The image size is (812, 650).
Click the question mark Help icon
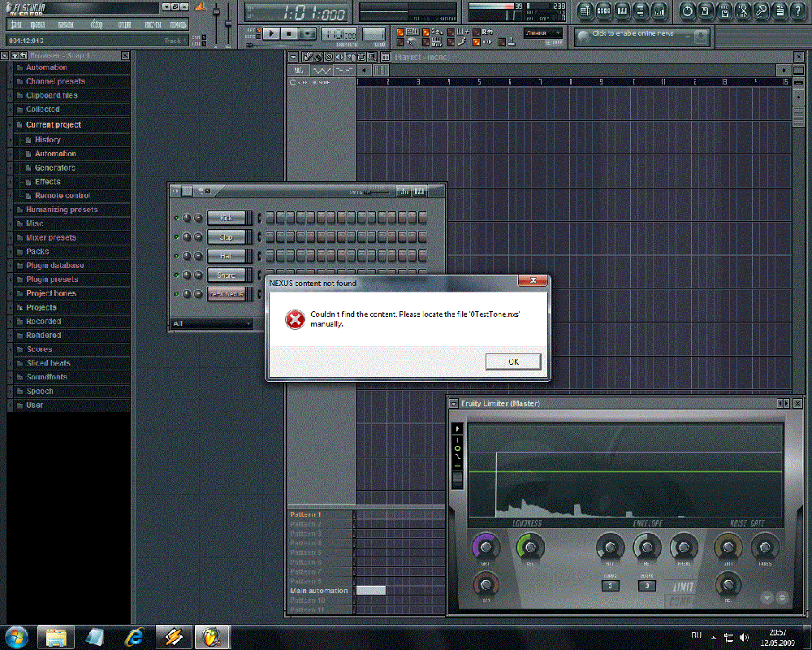798,11
